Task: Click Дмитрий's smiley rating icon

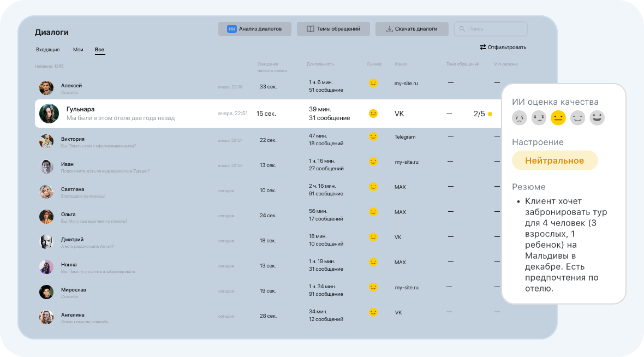Action: 373,237
